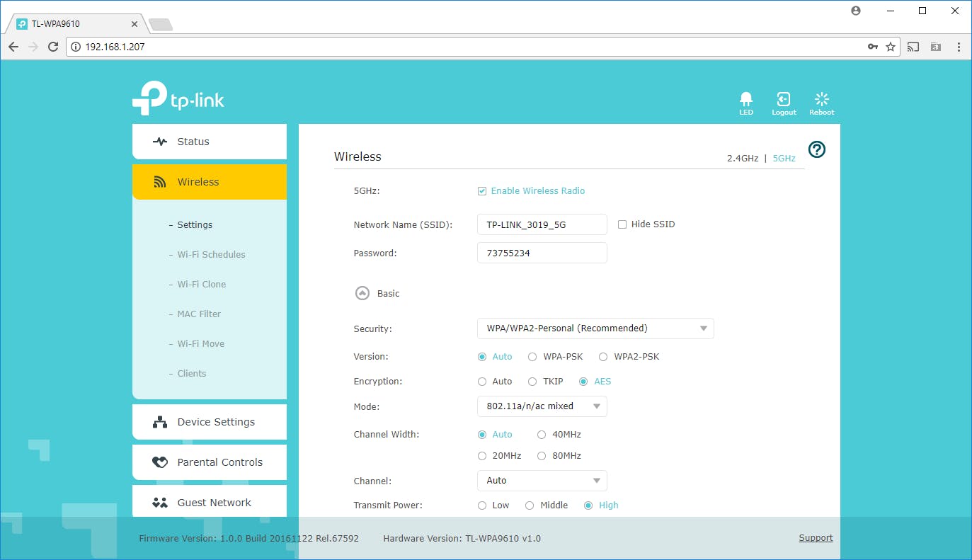Screen dimensions: 972x560
Task: Check the Hide SSID checkbox
Action: pyautogui.click(x=622, y=224)
